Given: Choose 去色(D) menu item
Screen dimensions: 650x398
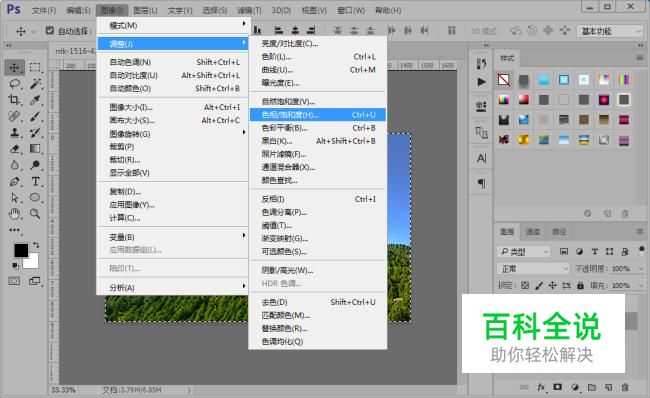Looking at the screenshot, I should [318, 302].
